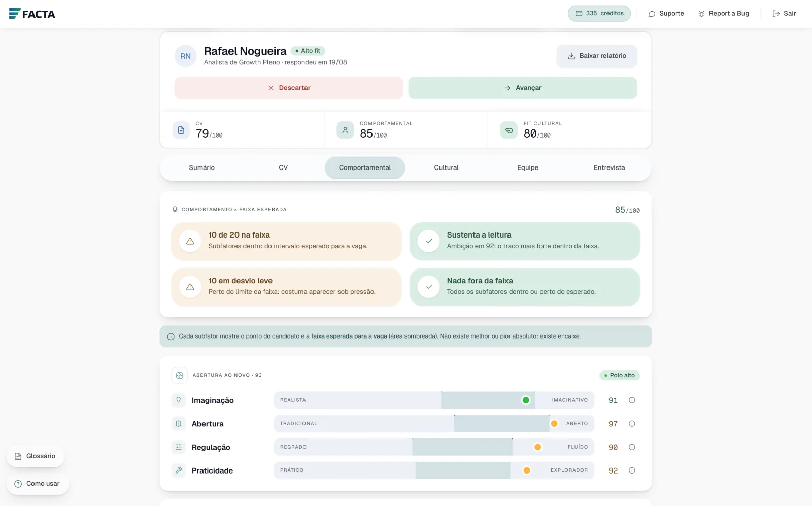
Task: Click the Praticidade wrench icon
Action: 179,470
